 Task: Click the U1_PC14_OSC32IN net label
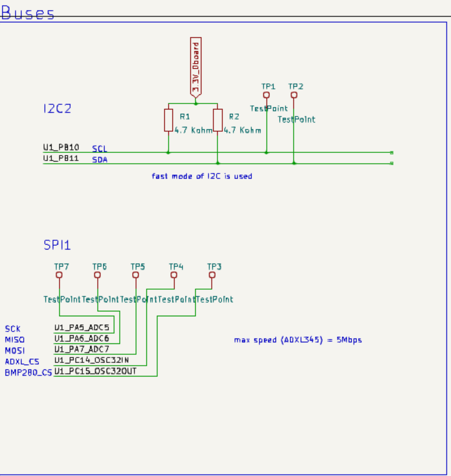click(92, 360)
